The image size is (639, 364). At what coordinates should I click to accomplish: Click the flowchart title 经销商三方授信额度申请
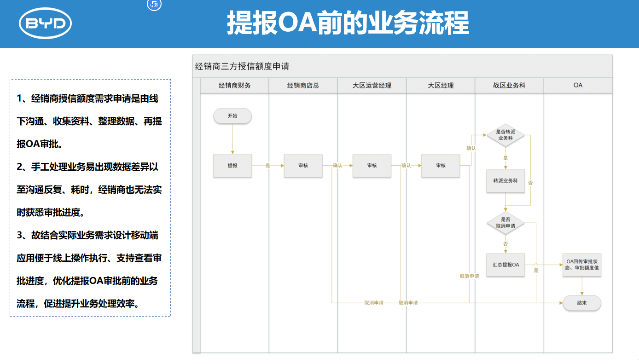pyautogui.click(x=242, y=66)
